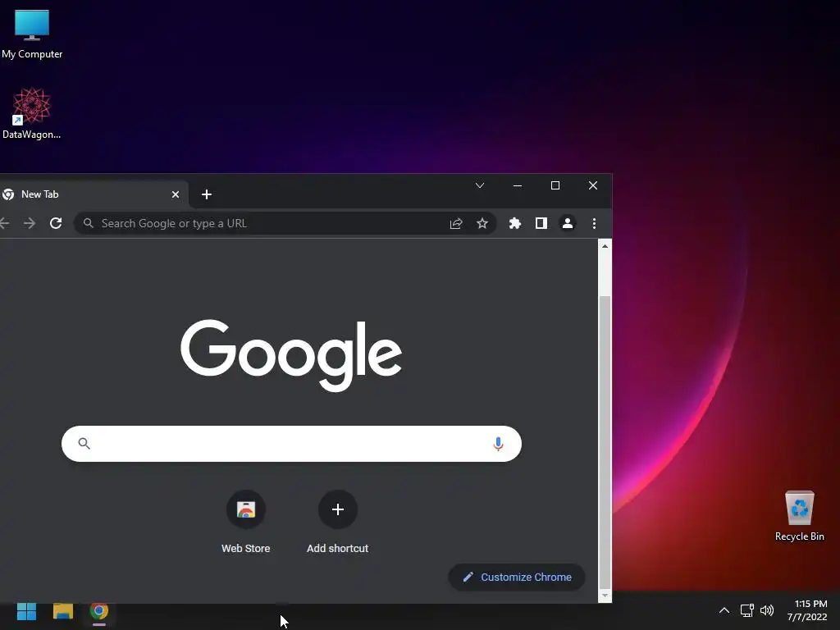Open Chrome three-dot menu
Screen dimensions: 840x630
pos(594,223)
